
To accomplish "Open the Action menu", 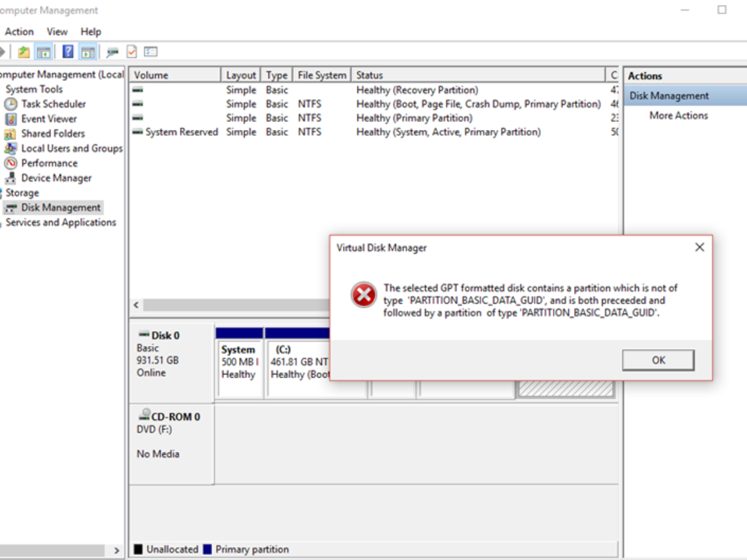I will (x=19, y=32).
